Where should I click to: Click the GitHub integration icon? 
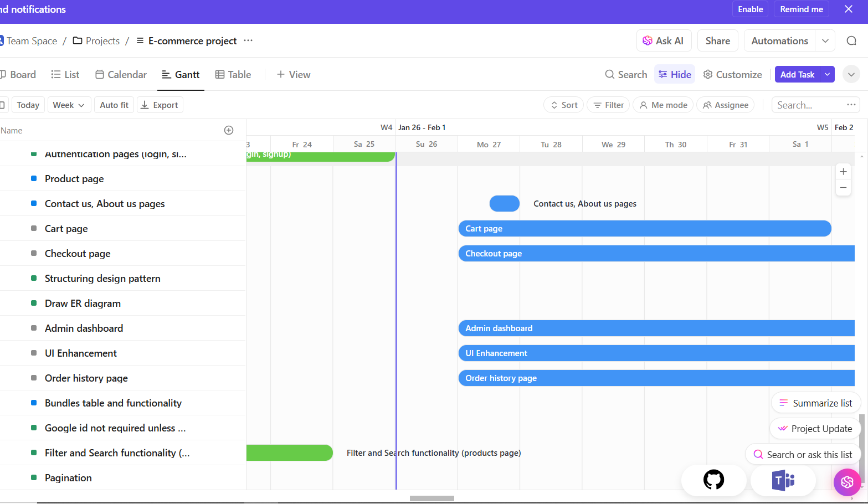point(713,480)
